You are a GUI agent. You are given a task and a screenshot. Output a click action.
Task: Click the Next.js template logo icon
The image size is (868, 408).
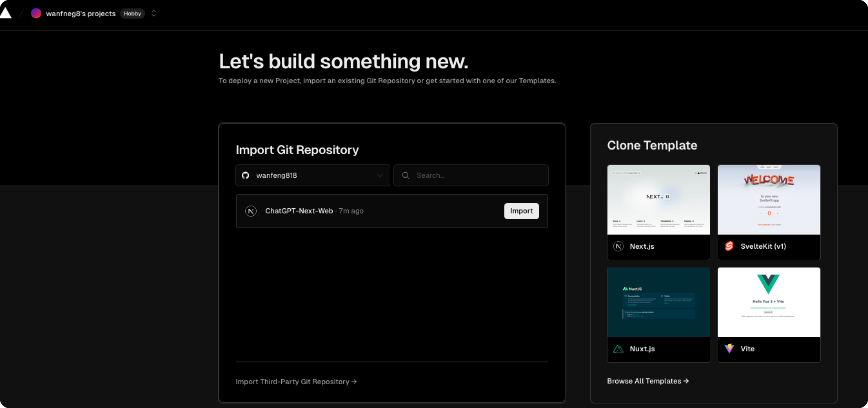[x=618, y=246]
